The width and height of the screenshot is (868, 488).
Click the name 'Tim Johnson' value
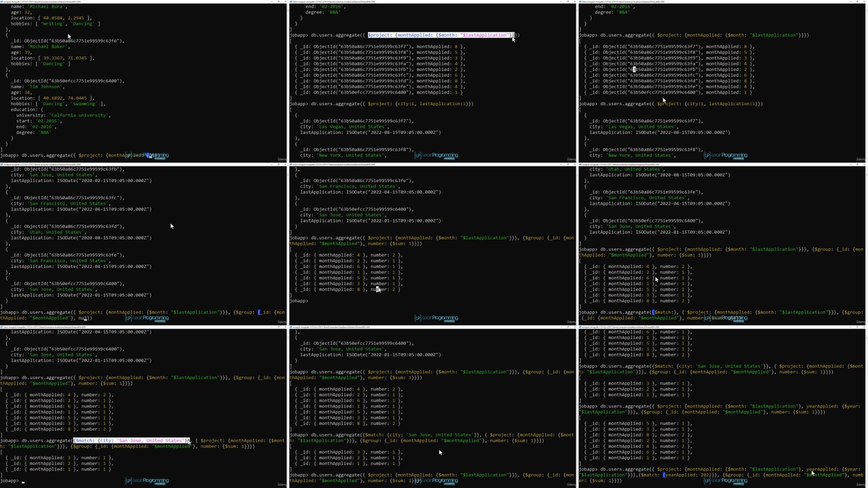[46, 86]
